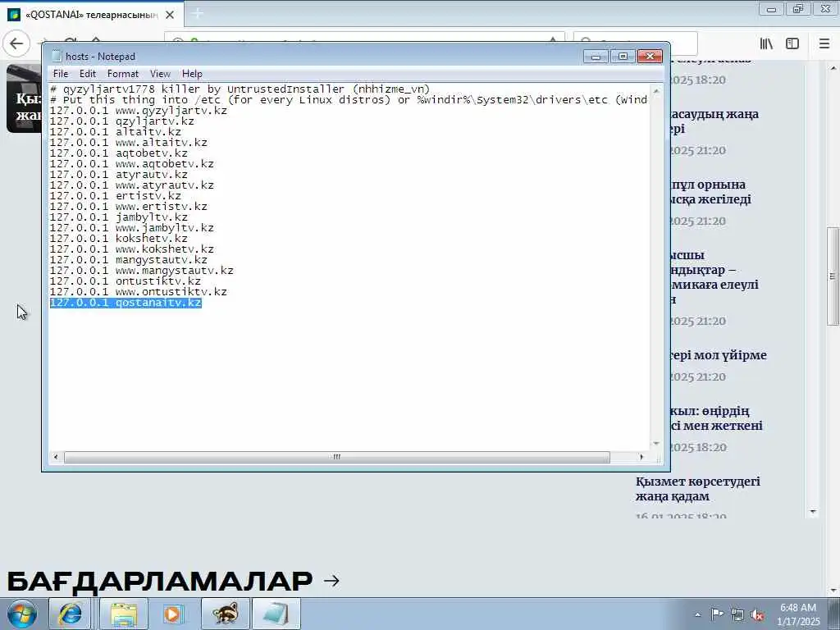Image resolution: width=840 pixels, height=630 pixels.
Task: Switch to Notepad taskbar icon
Action: 276,614
